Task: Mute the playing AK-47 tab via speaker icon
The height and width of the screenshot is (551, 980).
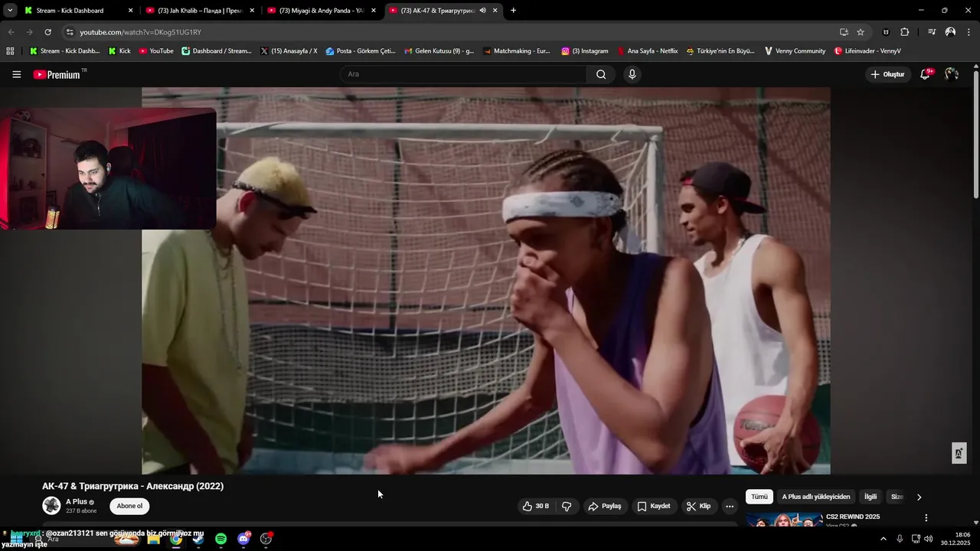Action: [x=482, y=11]
